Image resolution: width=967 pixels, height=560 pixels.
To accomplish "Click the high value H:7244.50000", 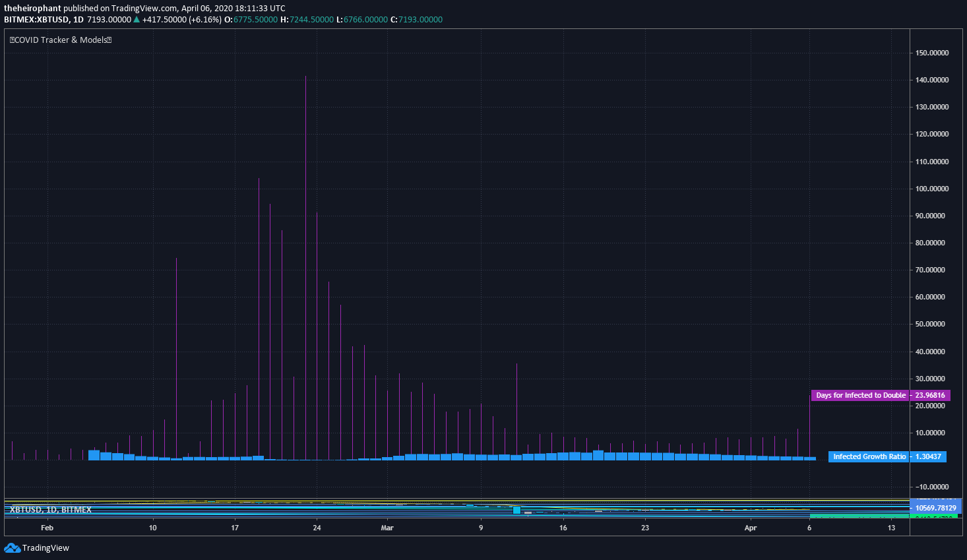I will coord(307,19).
